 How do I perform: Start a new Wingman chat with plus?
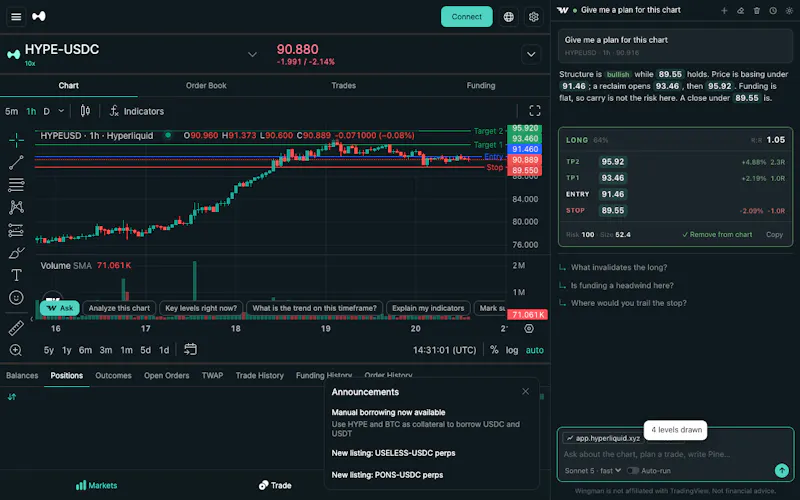(724, 10)
